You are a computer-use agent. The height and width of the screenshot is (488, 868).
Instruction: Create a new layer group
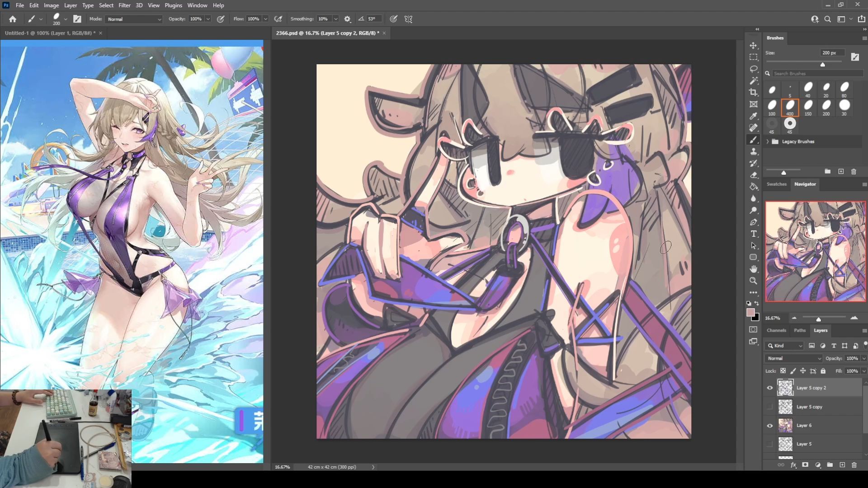(x=830, y=465)
